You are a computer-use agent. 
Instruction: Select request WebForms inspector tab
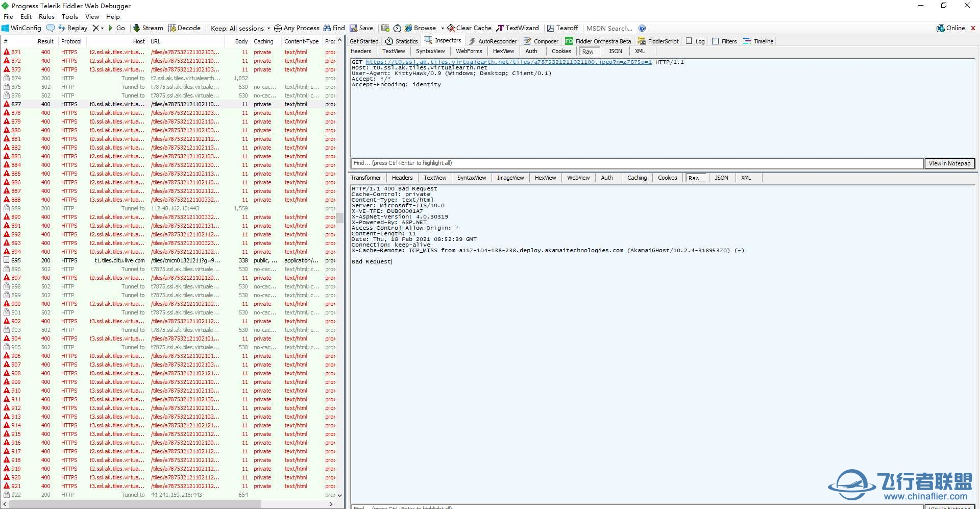coord(469,51)
